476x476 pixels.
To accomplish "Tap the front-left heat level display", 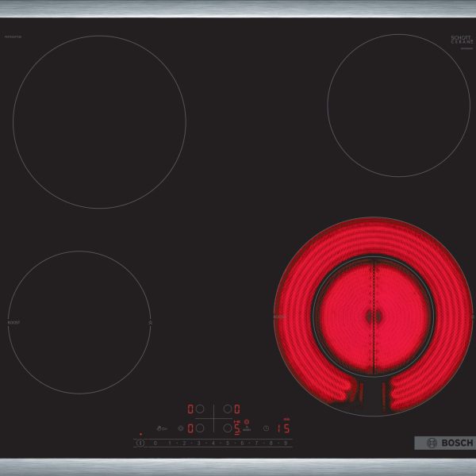I will [190, 428].
